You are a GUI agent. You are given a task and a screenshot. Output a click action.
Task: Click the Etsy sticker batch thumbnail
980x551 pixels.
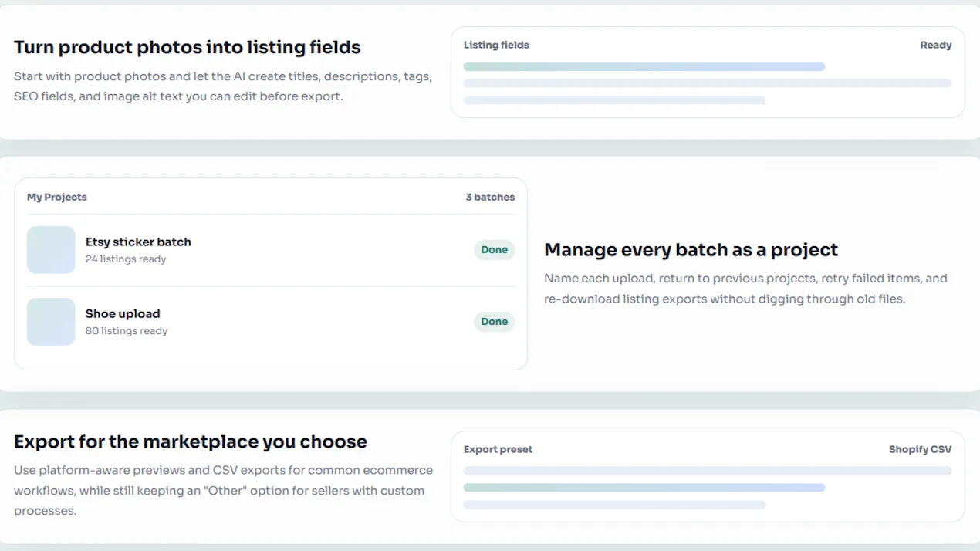click(51, 250)
